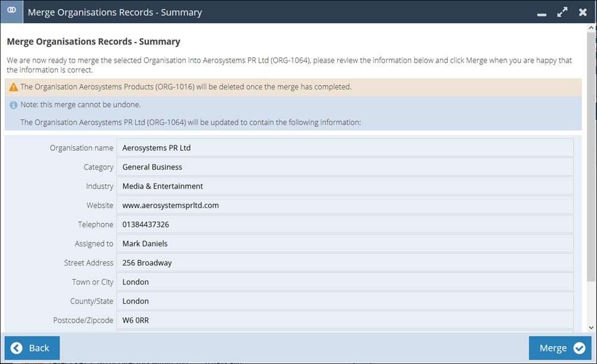Viewport: 597px width, 364px height.
Task: Click the info icon next to the undo warning
Action: (13, 104)
